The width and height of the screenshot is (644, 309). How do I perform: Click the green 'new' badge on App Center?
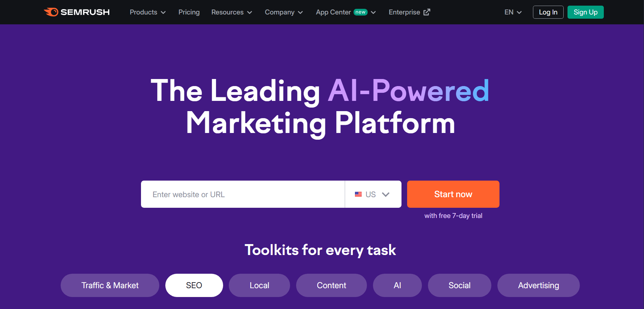tap(361, 12)
